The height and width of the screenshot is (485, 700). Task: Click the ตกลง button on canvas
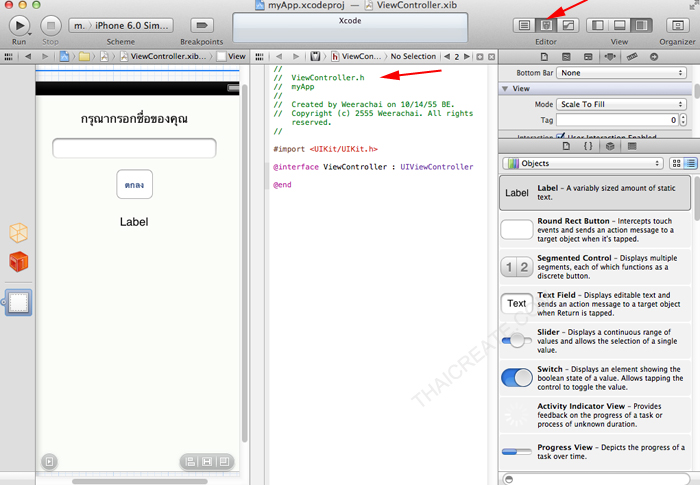click(134, 184)
